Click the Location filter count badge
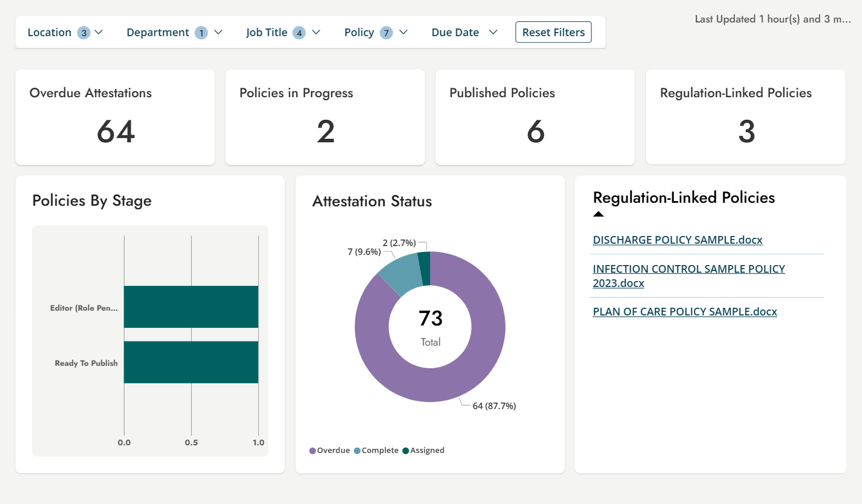The image size is (862, 504). point(84,33)
